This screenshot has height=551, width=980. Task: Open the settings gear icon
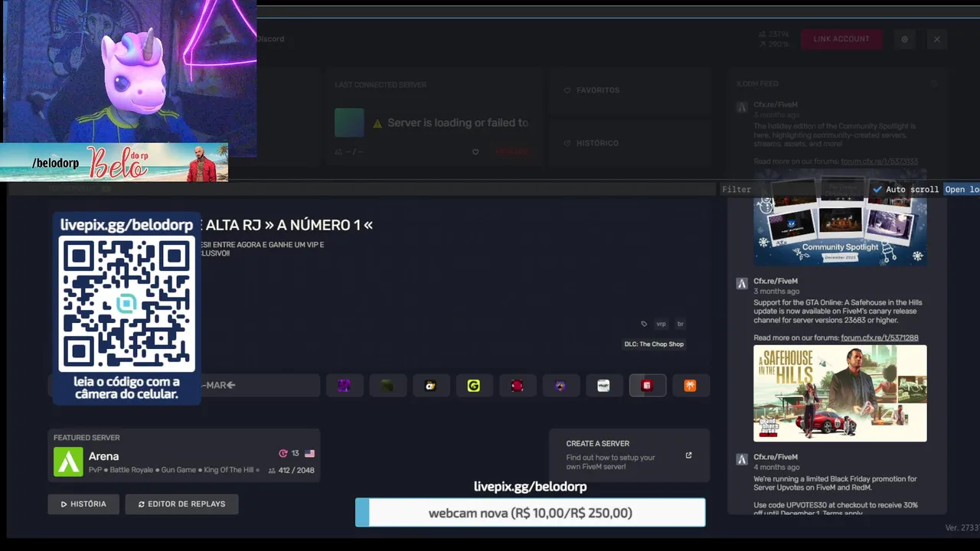(x=904, y=39)
